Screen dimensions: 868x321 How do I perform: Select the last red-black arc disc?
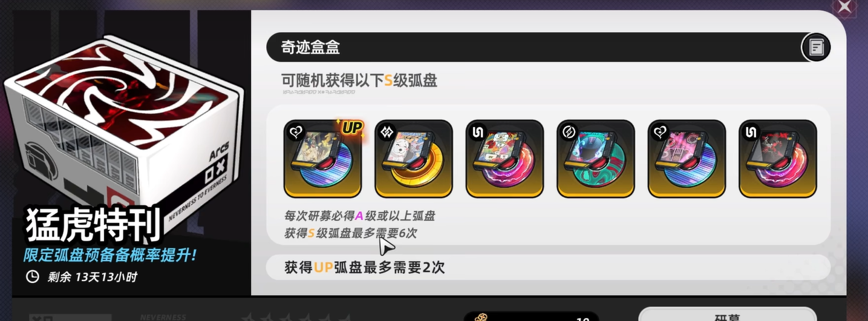[778, 159]
